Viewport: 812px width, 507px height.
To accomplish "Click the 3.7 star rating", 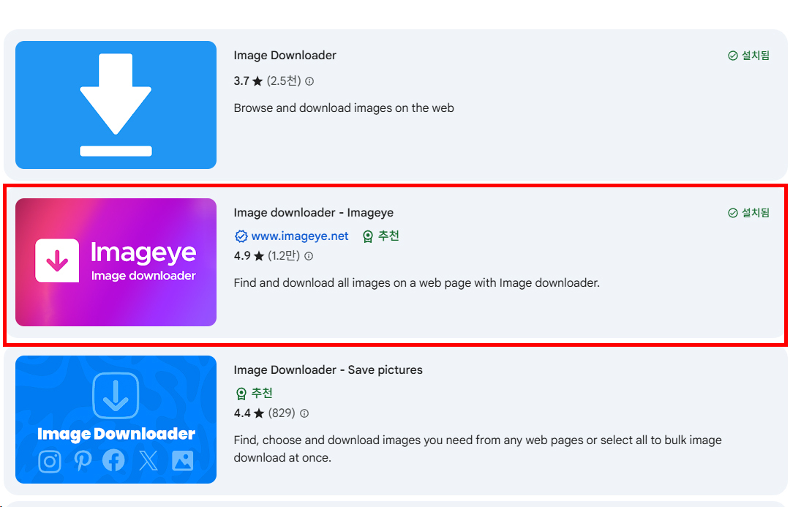I will pyautogui.click(x=248, y=80).
